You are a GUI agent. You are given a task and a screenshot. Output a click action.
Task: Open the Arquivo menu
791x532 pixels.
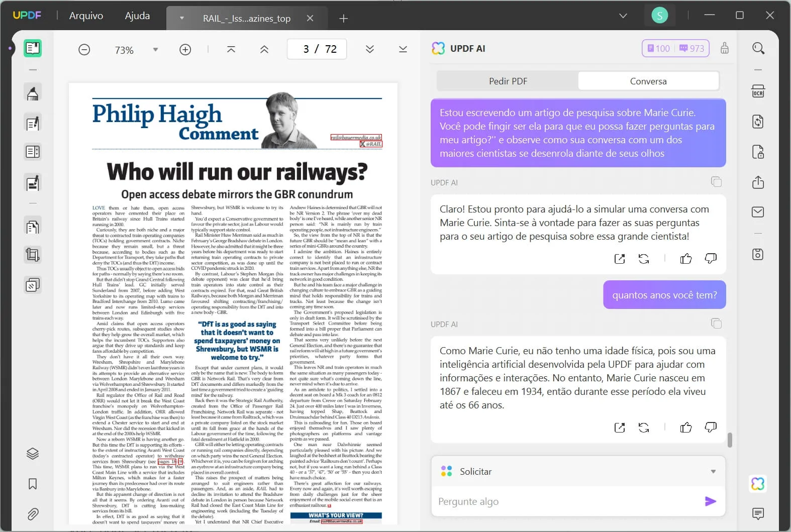[x=86, y=16]
